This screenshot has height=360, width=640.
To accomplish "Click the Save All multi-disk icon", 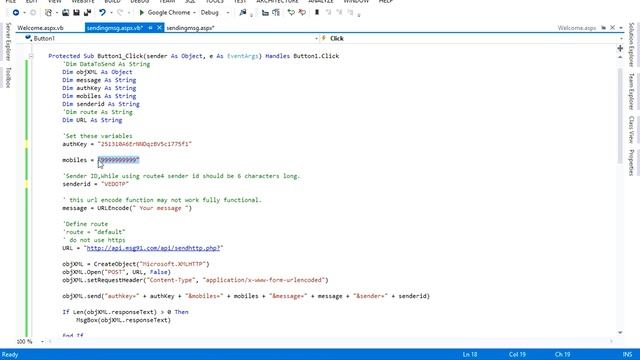I will pyautogui.click(x=87, y=13).
